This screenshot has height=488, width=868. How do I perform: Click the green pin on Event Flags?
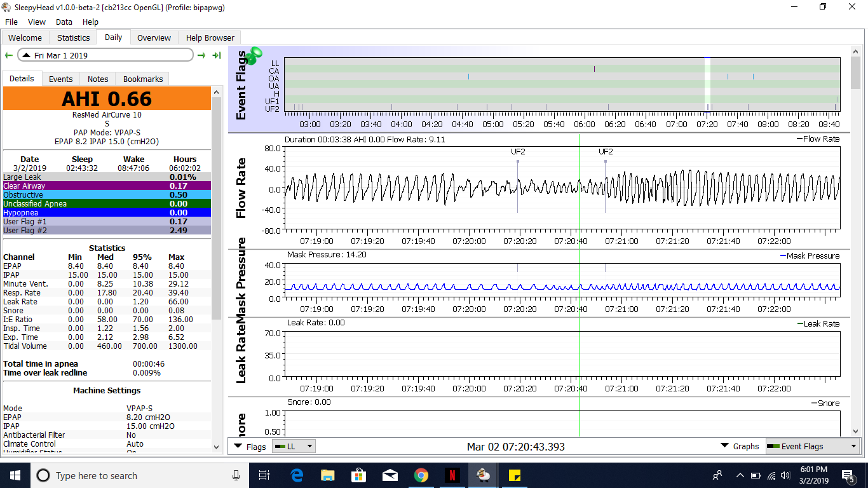255,55
